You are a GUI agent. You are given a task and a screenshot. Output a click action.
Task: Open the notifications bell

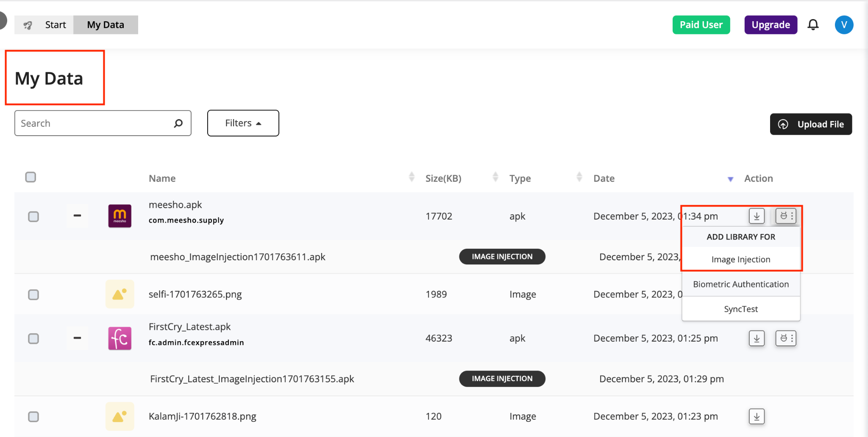[x=813, y=25]
